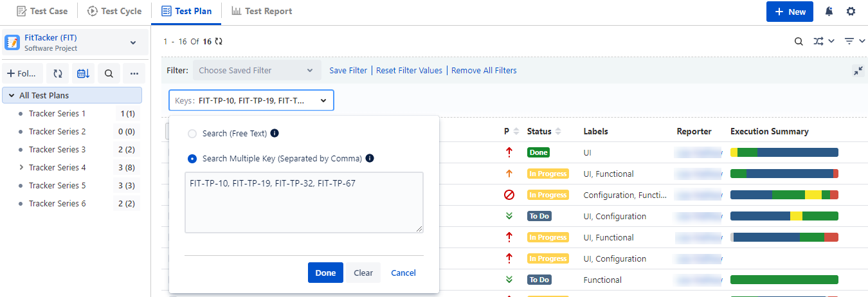Click the green Done status badge
868x297 pixels.
click(x=539, y=152)
